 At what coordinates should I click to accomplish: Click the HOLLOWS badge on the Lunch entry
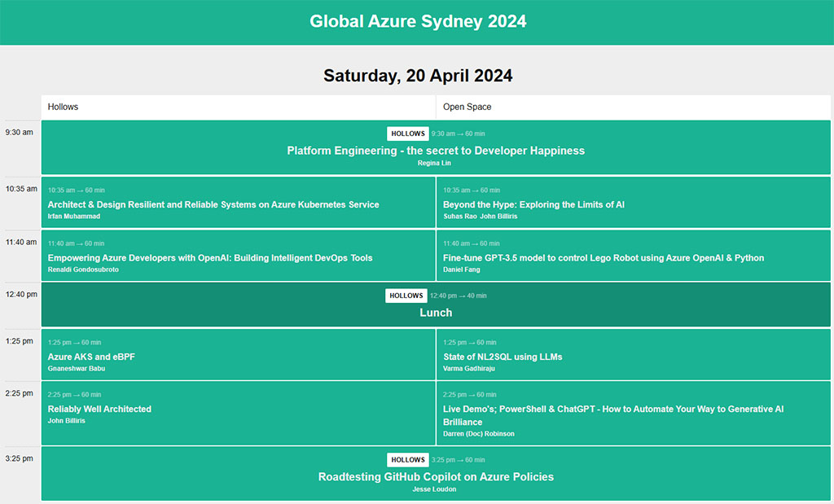tap(406, 296)
